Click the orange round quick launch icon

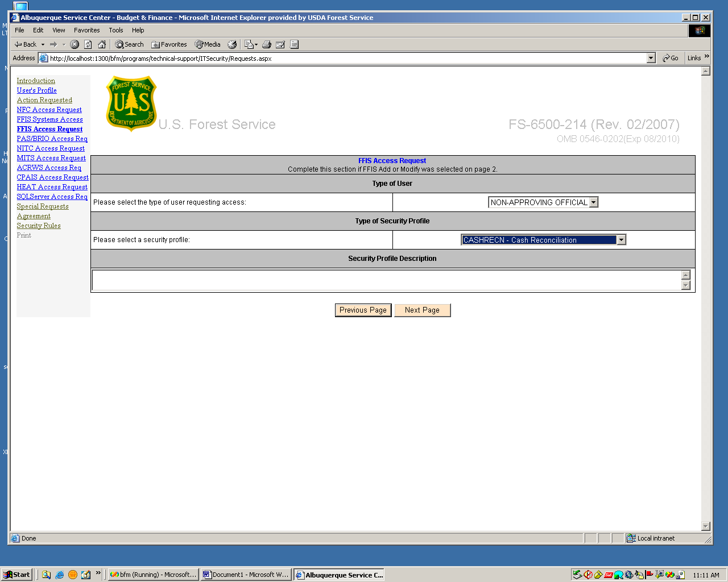click(x=73, y=575)
